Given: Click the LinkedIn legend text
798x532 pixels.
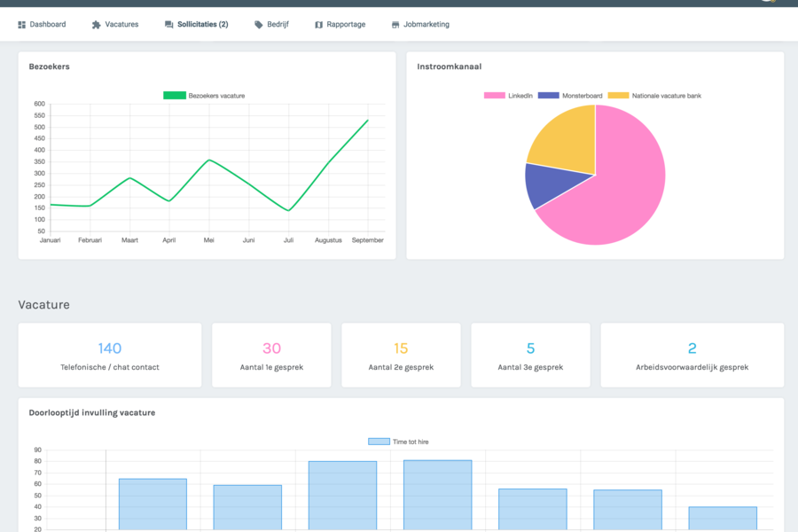Looking at the screenshot, I should point(520,96).
